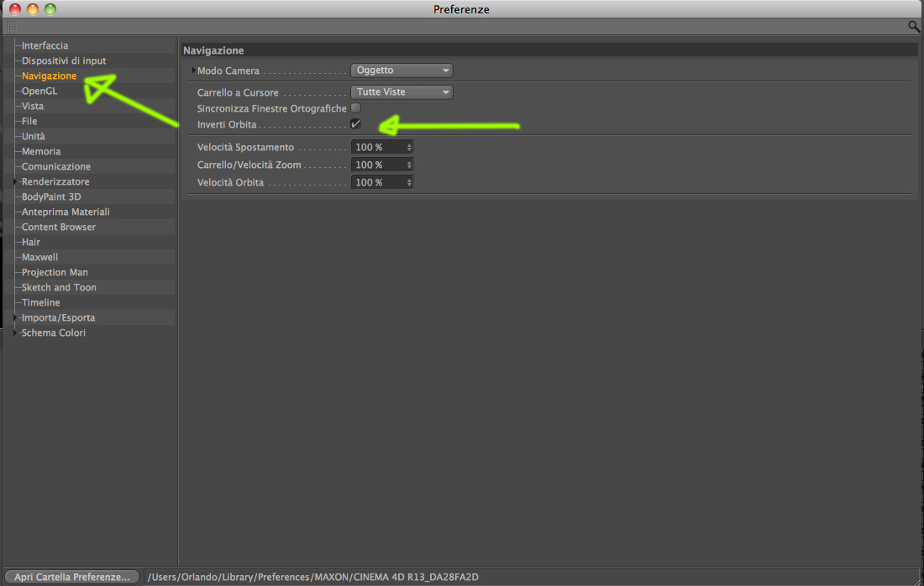Image resolution: width=924 pixels, height=586 pixels.
Task: Open Sketch and Toon preferences
Action: coord(59,287)
